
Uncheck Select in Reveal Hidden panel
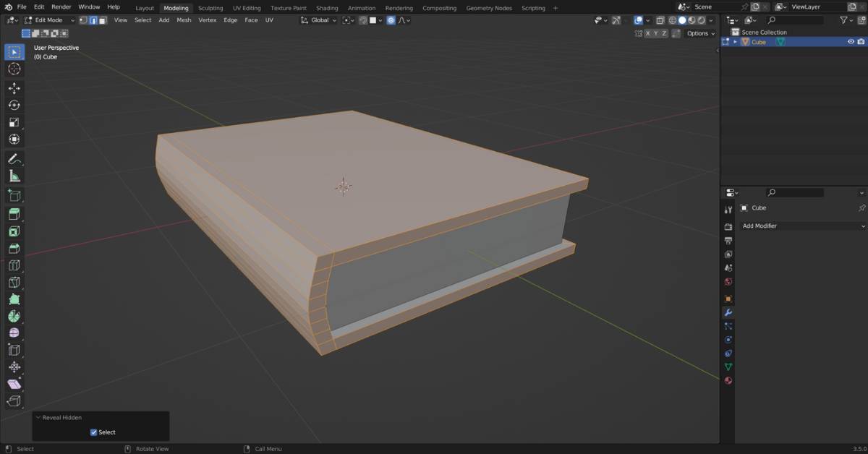93,432
